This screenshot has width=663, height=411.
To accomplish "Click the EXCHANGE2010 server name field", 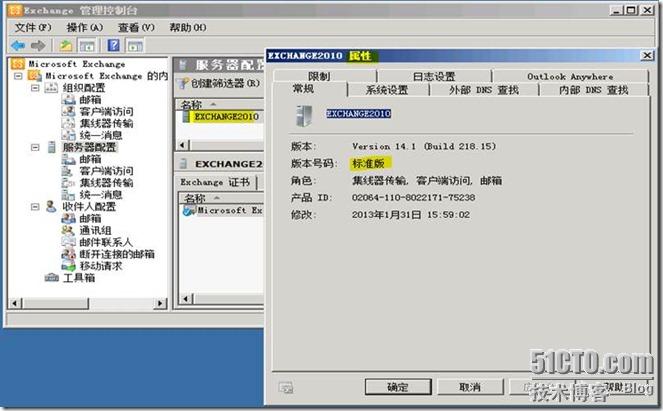I will pos(358,113).
